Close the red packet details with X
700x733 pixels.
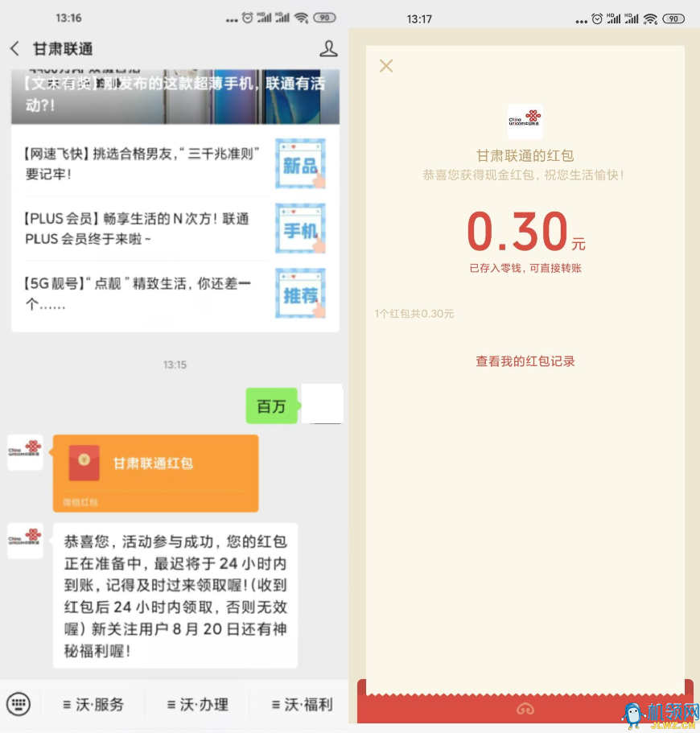coord(386,66)
